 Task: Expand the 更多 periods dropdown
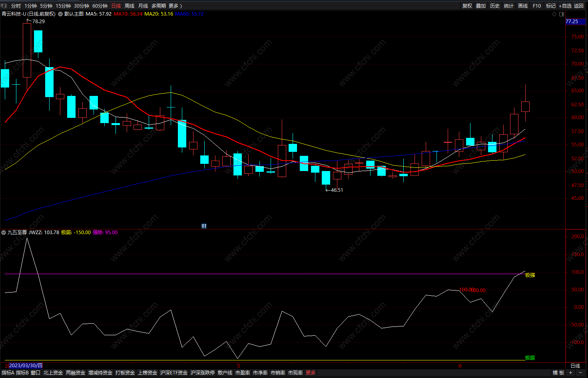pyautogui.click(x=175, y=6)
